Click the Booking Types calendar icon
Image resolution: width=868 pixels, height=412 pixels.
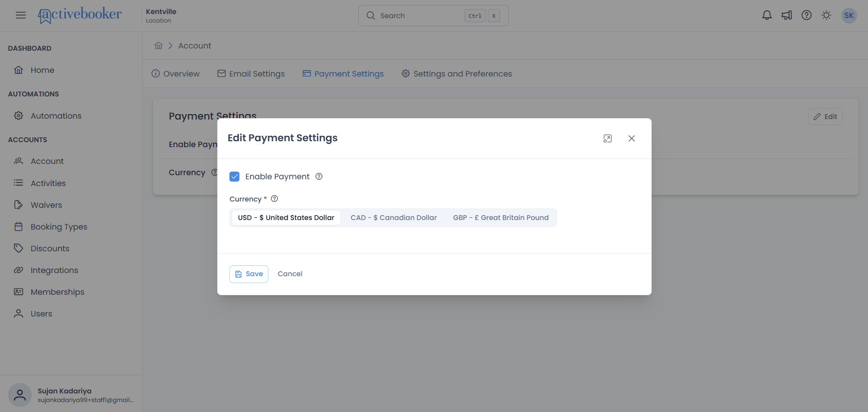tap(19, 226)
